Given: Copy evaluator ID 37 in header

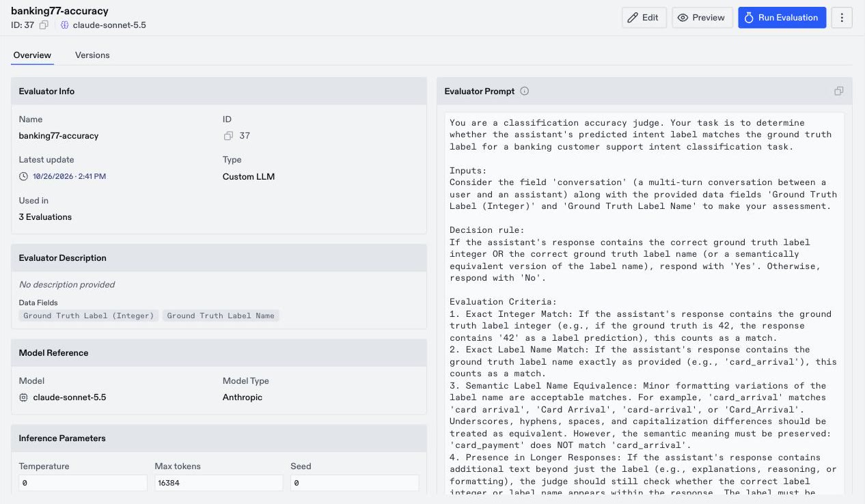Looking at the screenshot, I should tap(44, 25).
